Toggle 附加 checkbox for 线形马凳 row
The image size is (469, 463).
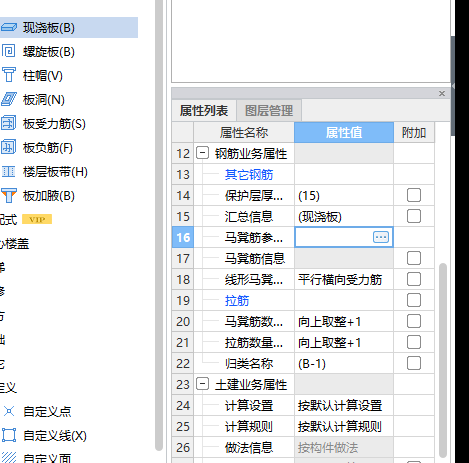click(x=414, y=279)
